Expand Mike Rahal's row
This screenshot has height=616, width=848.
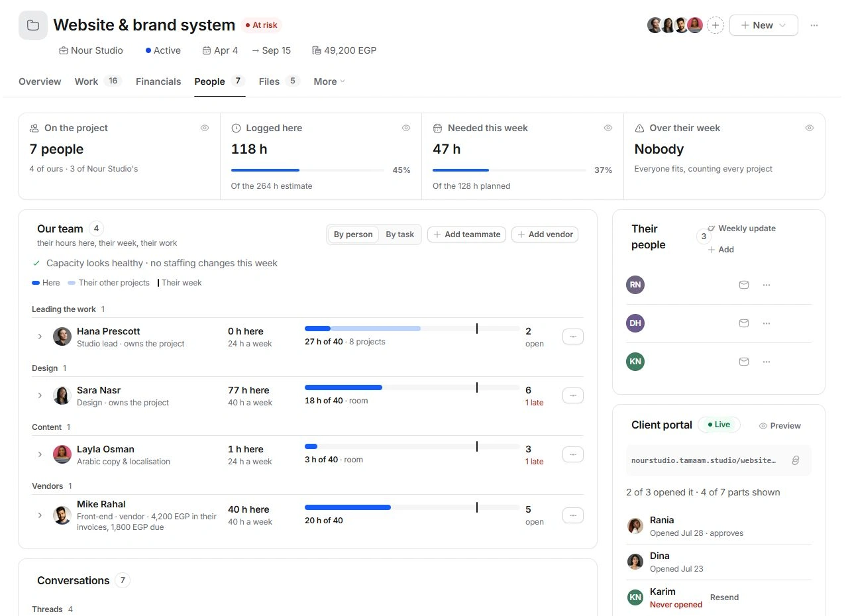[40, 515]
